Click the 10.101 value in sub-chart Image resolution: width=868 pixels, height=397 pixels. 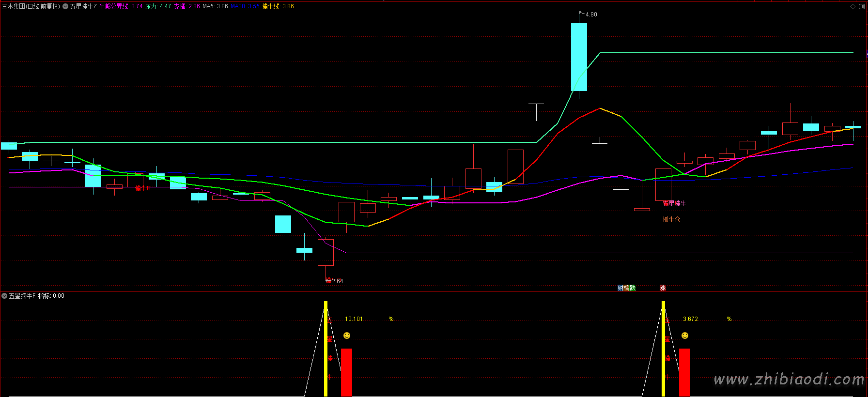click(x=354, y=319)
